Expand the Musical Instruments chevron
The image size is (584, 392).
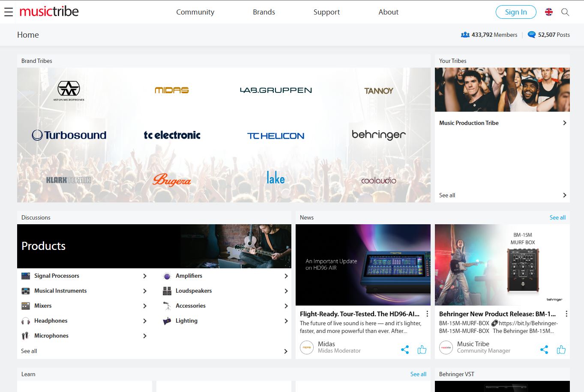145,291
